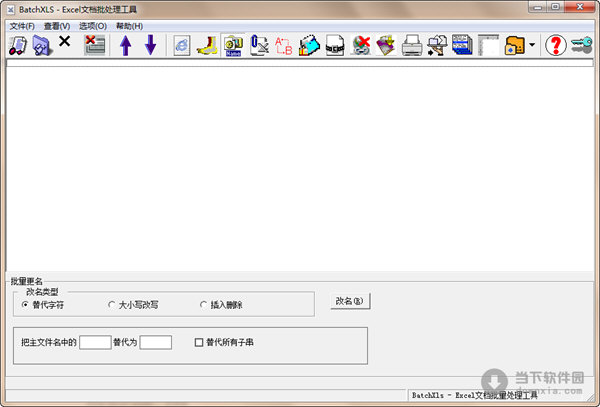This screenshot has width=600, height=407.
Task: Open the 选项(O) menu
Action: pos(93,26)
